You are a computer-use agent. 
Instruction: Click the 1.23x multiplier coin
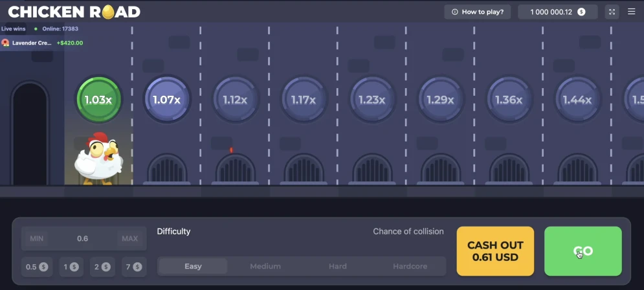pos(372,100)
